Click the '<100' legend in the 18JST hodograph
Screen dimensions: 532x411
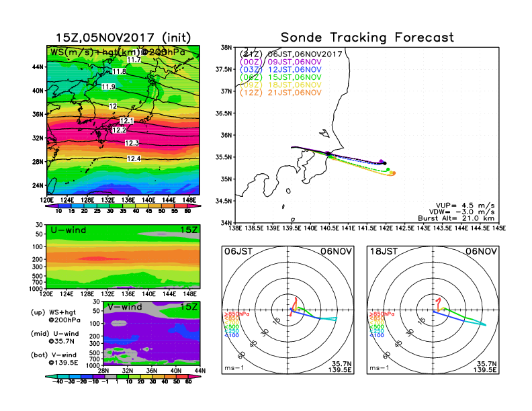[x=377, y=335]
